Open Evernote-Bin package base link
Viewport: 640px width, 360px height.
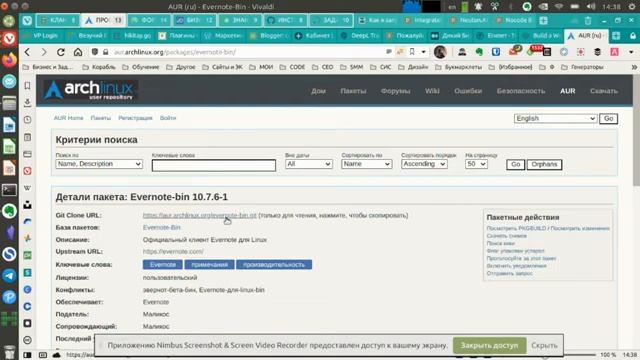162,227
